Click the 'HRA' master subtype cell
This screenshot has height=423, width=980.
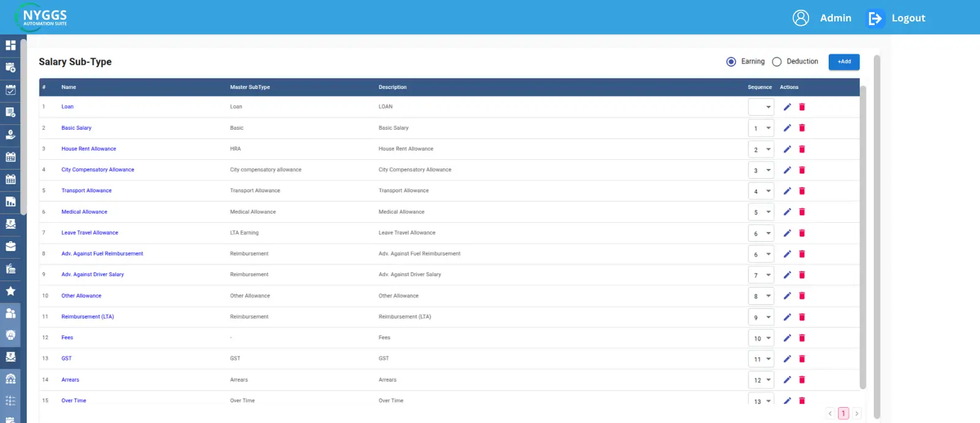tap(235, 149)
